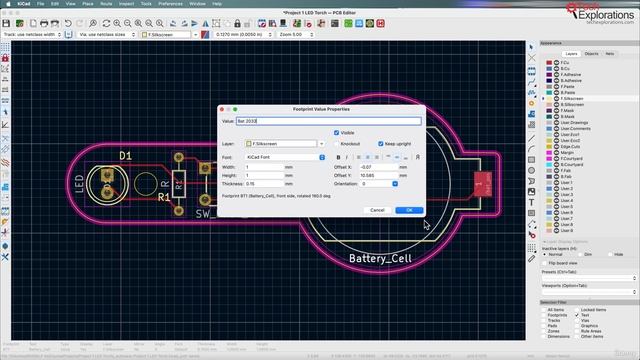Image resolution: width=640 pixels, height=360 pixels.
Task: Open the Via size dropdown in the toolbar
Action: click(107, 35)
